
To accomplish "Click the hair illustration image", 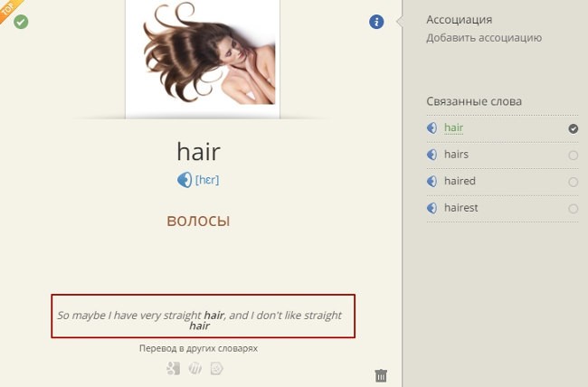I will click(x=203, y=59).
